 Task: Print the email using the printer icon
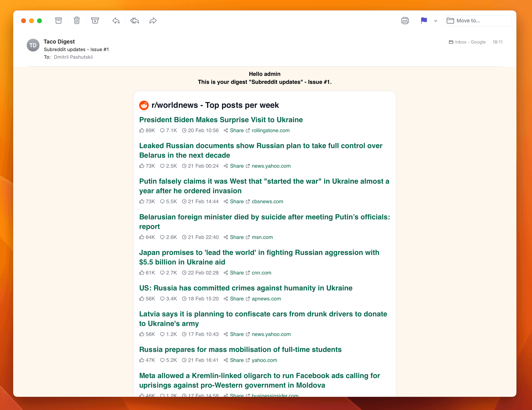pyautogui.click(x=405, y=21)
